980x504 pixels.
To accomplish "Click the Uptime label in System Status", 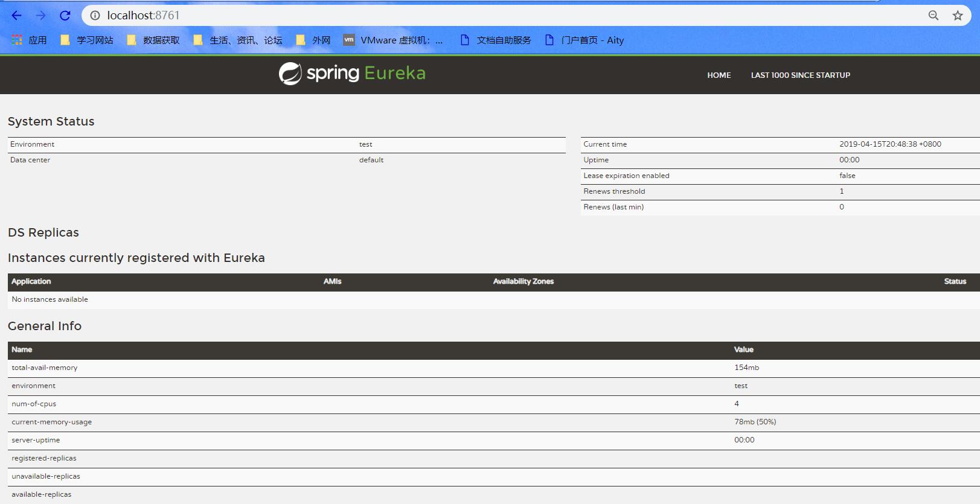I will click(596, 160).
